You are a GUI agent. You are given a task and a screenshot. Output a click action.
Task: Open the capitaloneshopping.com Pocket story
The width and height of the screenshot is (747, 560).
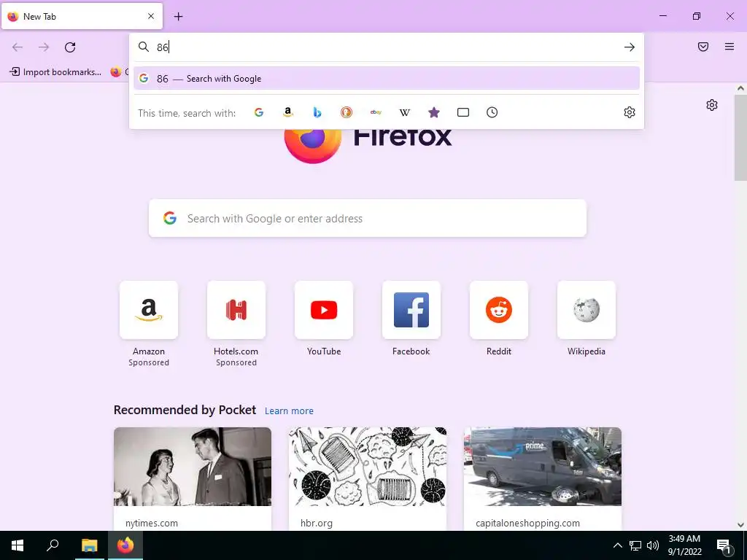pyautogui.click(x=543, y=478)
